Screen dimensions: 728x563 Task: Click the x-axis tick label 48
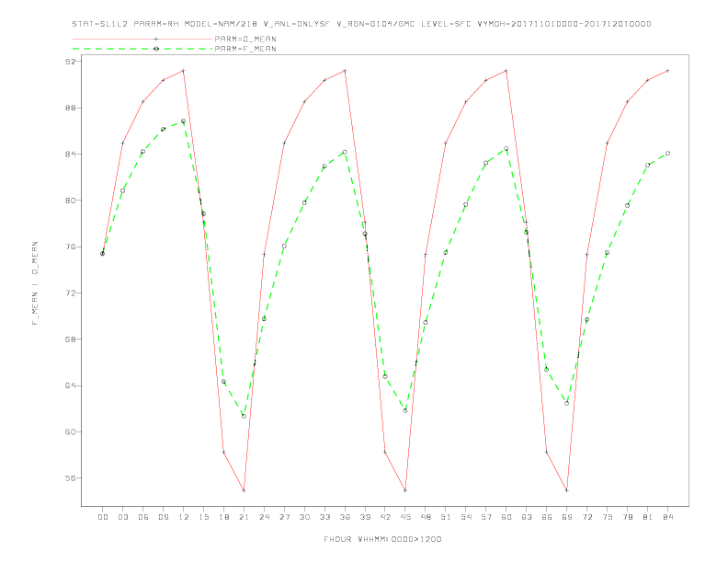(426, 517)
